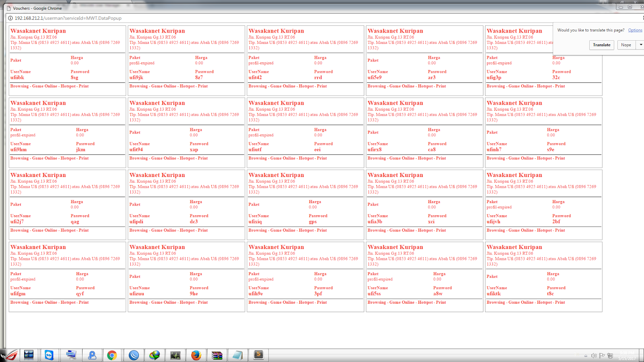
Task: Open TeamViewer from the taskbar
Action: click(50, 355)
